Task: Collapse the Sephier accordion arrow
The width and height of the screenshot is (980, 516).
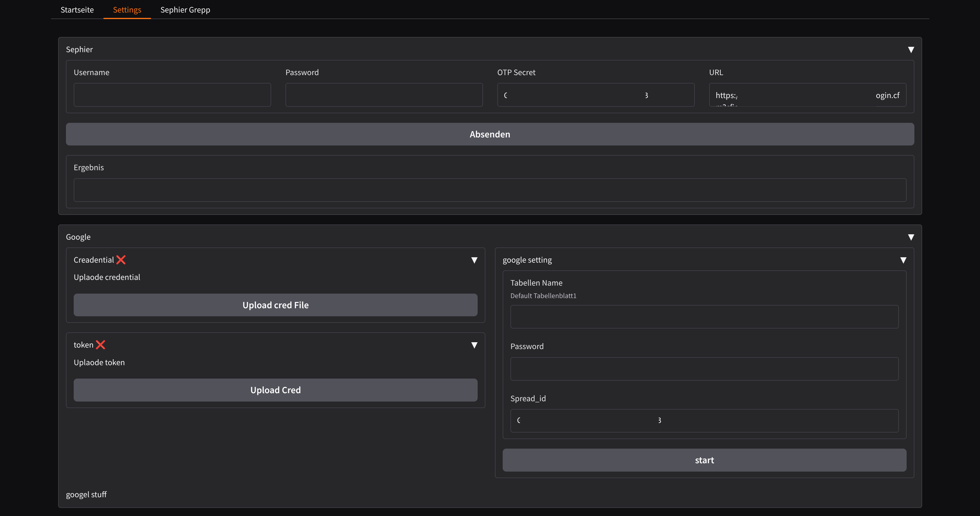Action: coord(911,50)
